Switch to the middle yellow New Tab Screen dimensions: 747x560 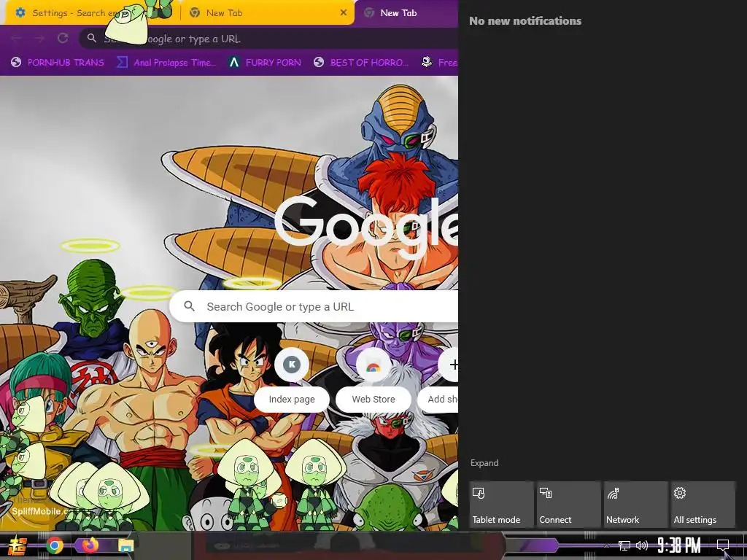pyautogui.click(x=268, y=13)
